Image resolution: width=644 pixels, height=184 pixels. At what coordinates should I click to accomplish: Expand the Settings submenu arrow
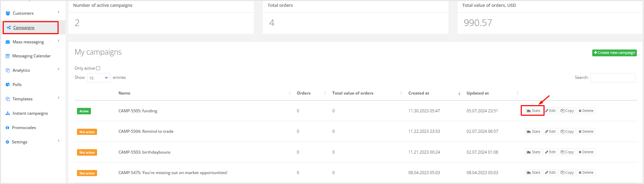click(59, 141)
